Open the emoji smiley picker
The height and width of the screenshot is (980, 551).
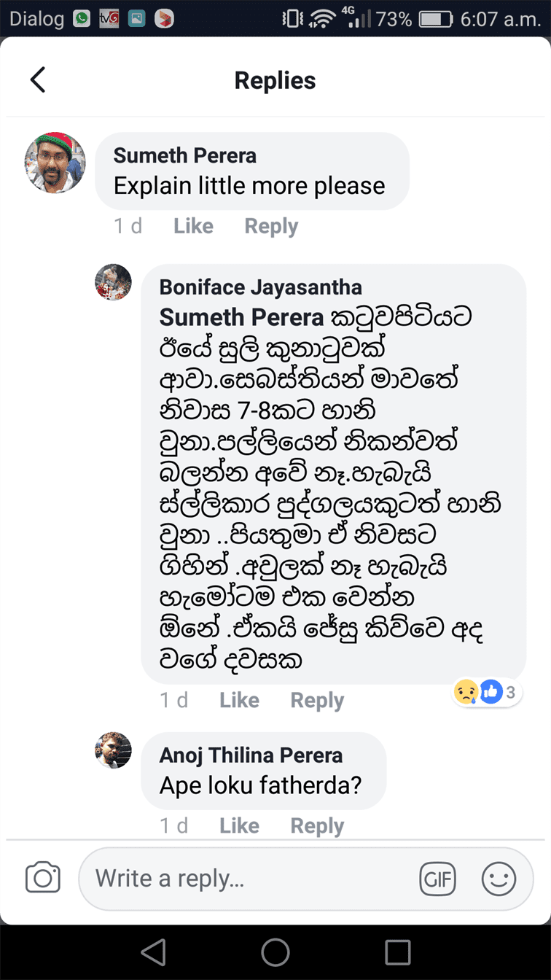(x=499, y=879)
